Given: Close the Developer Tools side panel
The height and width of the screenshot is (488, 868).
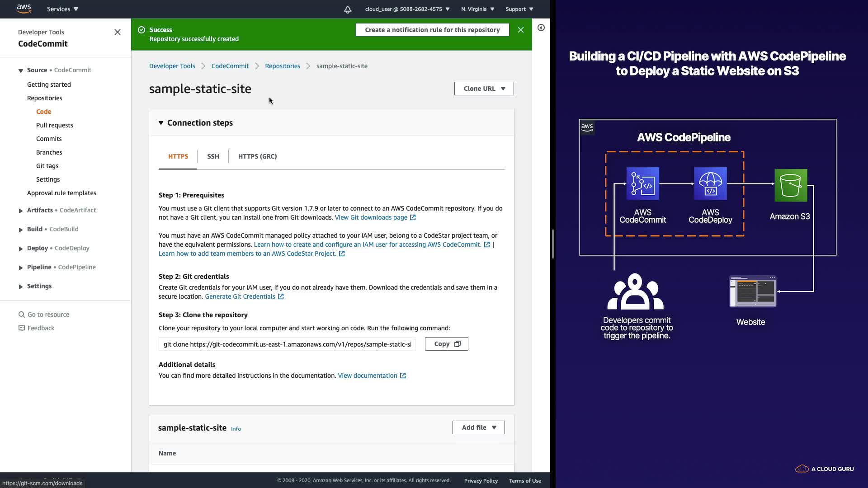Looking at the screenshot, I should [118, 32].
